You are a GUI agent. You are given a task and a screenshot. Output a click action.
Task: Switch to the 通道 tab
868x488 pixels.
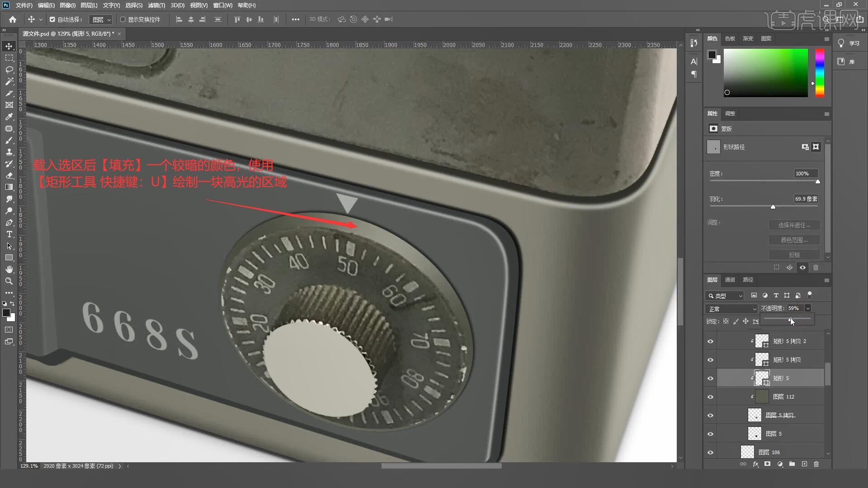point(730,280)
